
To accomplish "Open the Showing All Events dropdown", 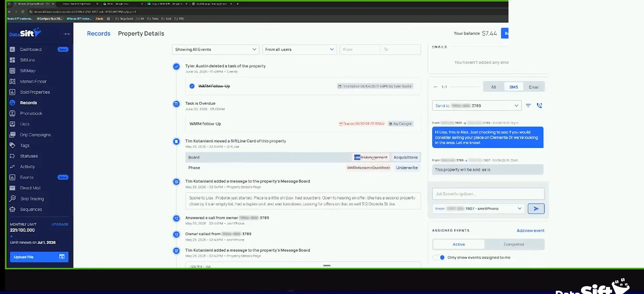I will pyautogui.click(x=216, y=50).
